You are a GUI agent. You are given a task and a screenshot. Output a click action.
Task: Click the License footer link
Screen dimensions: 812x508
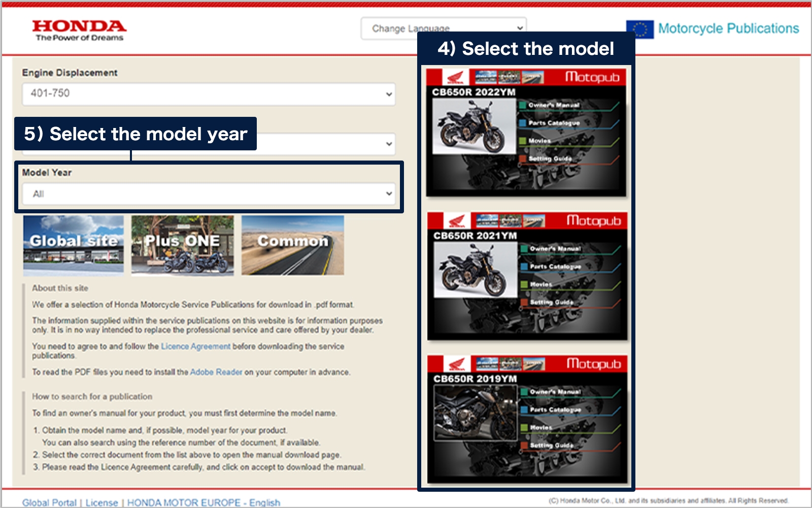click(101, 502)
